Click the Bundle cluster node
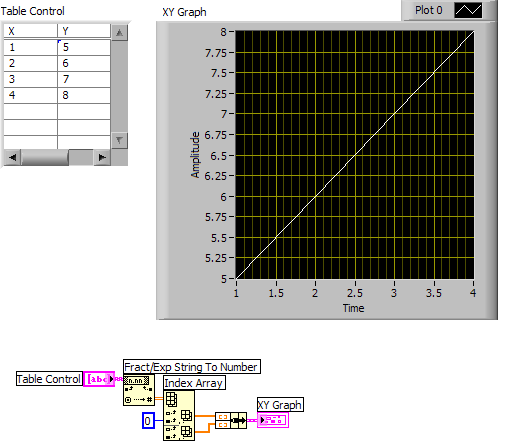Viewport: 509px width, 447px height. [x=231, y=420]
